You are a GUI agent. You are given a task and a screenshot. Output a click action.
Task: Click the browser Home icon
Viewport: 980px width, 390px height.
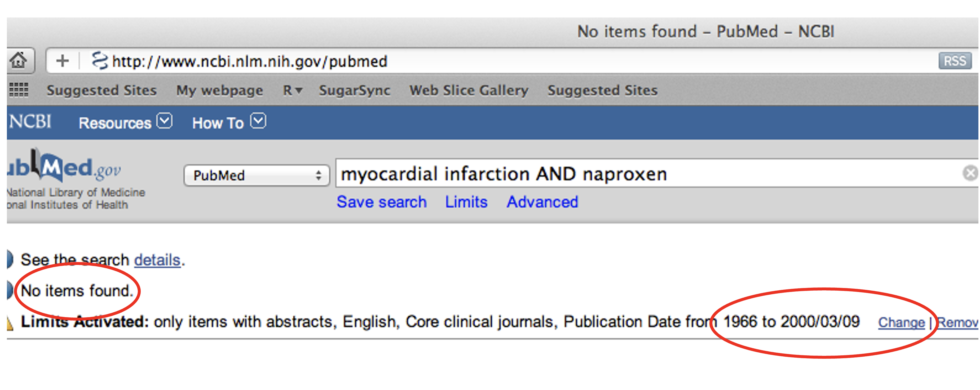[x=18, y=60]
